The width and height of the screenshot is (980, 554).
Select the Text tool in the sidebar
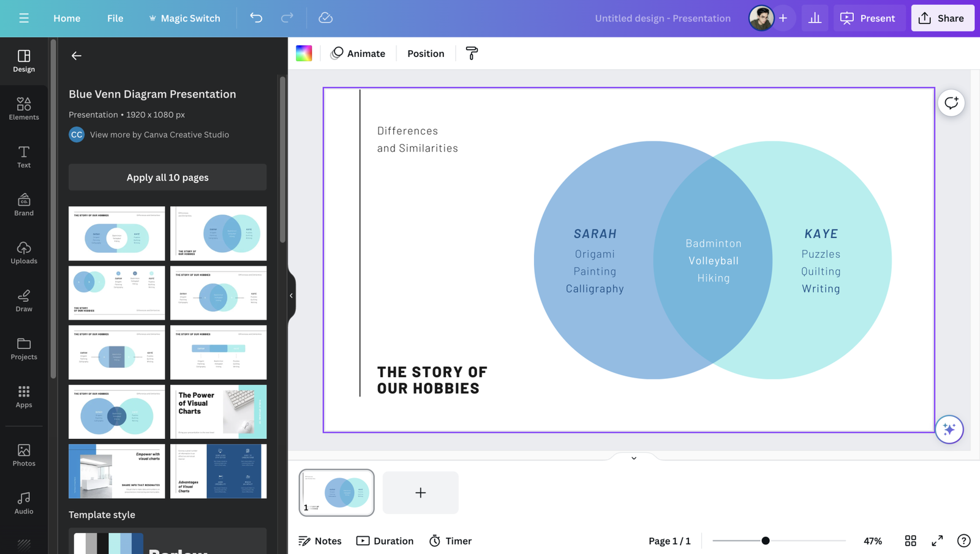click(23, 157)
